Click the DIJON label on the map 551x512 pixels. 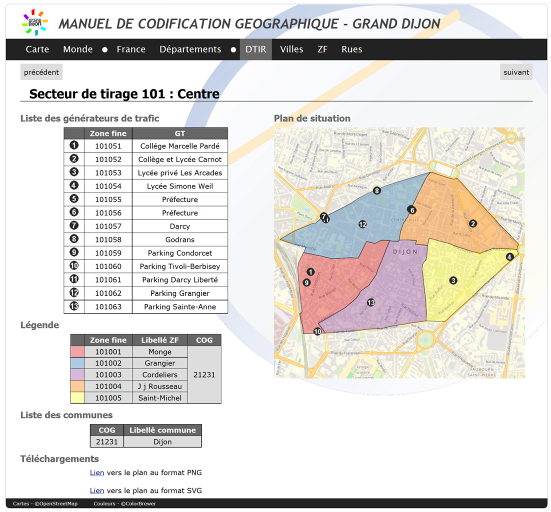pos(405,252)
